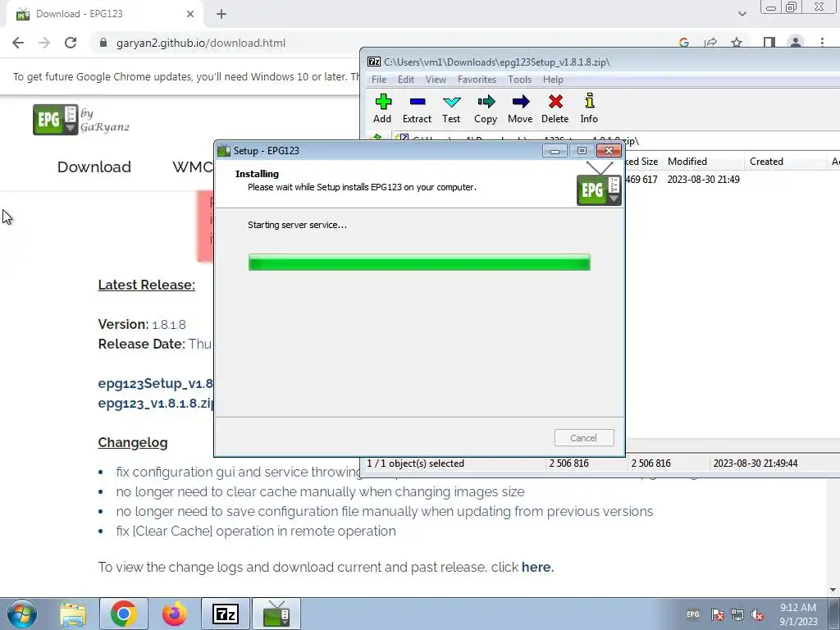Open WMC navigation item on webpage
Viewport: 840px width, 630px height.
[192, 167]
